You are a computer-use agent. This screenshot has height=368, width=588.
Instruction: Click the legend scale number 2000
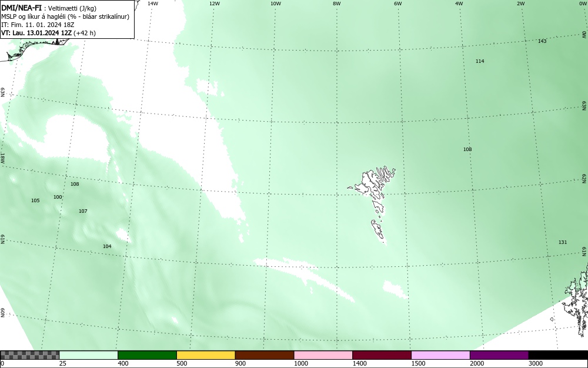tap(477, 363)
